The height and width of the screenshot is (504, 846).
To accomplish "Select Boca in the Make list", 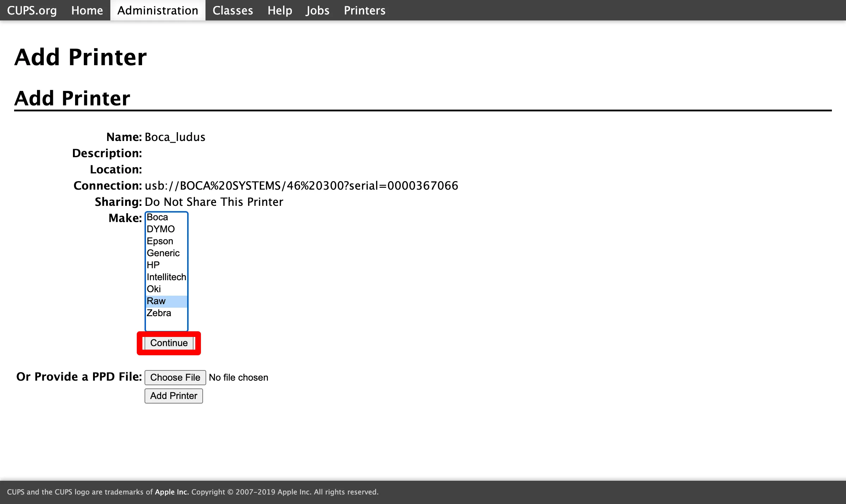I will coord(166,217).
